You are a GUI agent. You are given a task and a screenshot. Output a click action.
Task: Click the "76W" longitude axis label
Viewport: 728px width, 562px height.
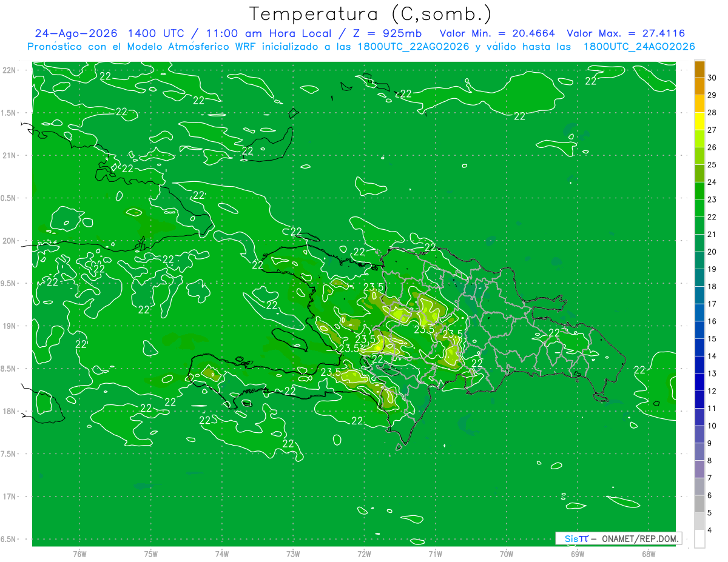(x=79, y=554)
